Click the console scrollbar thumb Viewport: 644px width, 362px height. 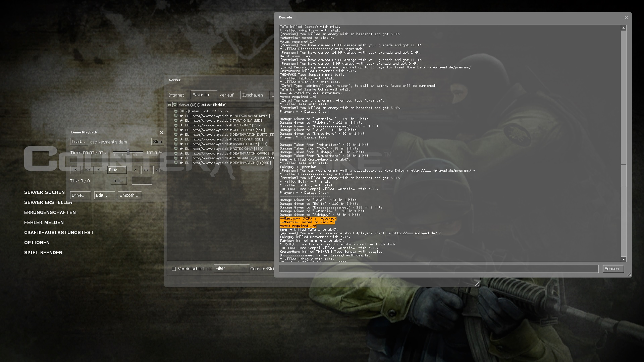tap(624, 176)
